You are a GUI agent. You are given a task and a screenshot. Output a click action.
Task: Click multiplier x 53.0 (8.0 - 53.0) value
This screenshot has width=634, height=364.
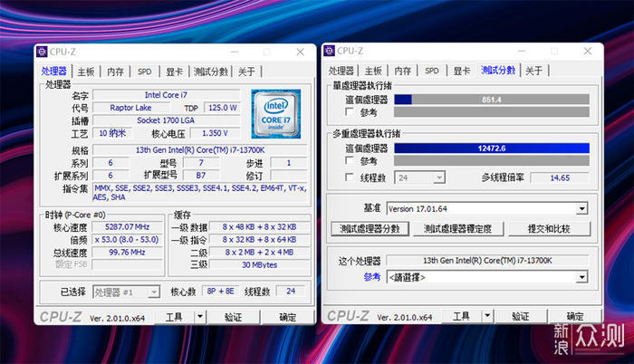128,239
